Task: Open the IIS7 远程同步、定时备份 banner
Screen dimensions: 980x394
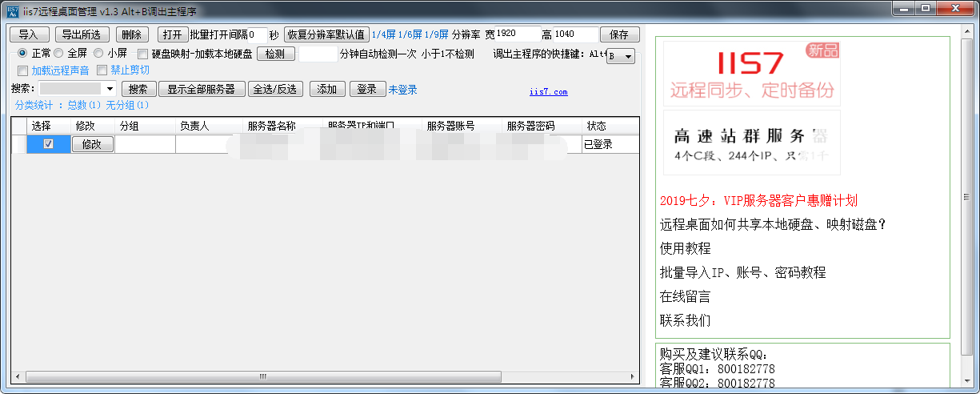Action: 751,73
